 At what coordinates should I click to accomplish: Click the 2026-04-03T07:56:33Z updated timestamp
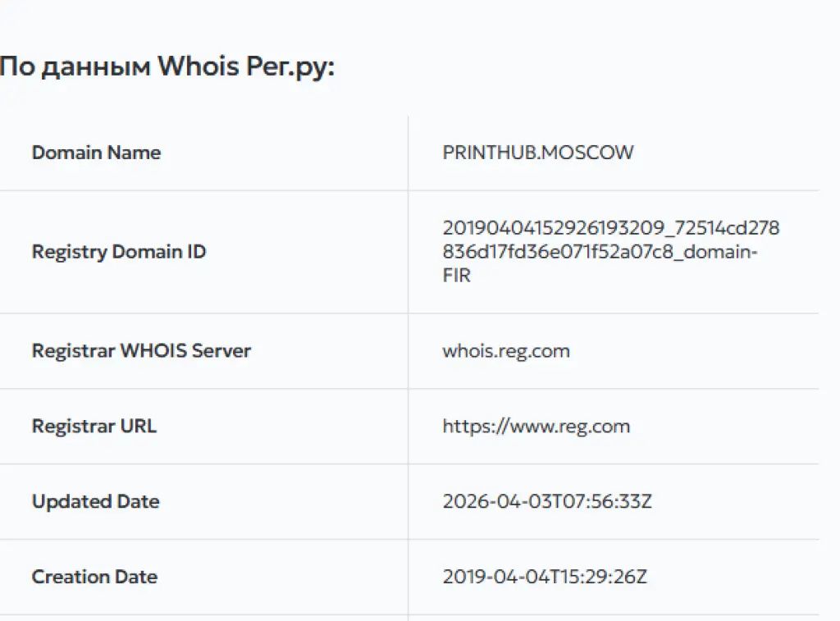pos(547,501)
